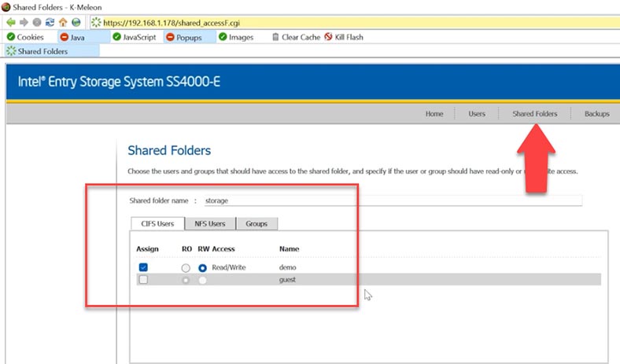620x364 pixels.
Task: Switch to NFS Users tab
Action: point(209,224)
